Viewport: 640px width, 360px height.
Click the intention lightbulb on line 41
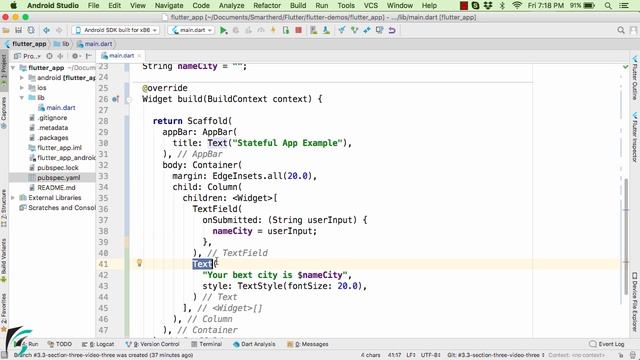click(x=139, y=263)
